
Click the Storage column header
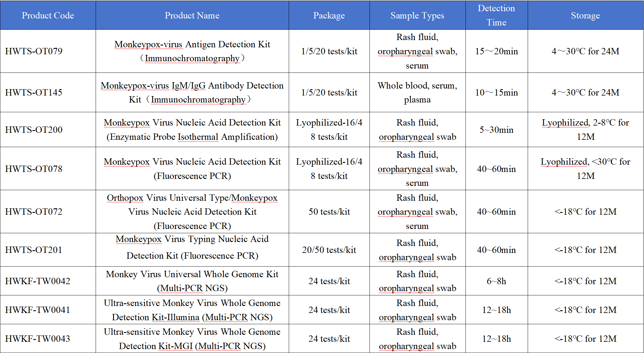(x=585, y=15)
